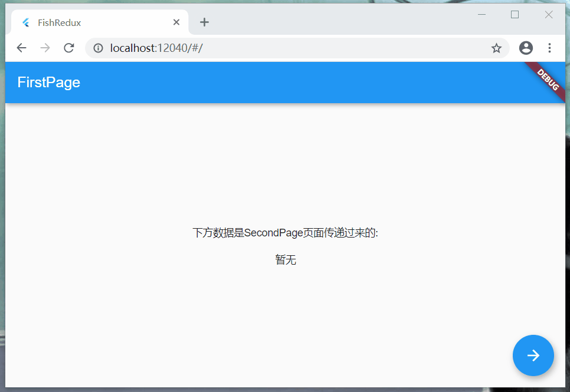Click the FirstPage app bar title
Image resolution: width=570 pixels, height=392 pixels.
(48, 83)
